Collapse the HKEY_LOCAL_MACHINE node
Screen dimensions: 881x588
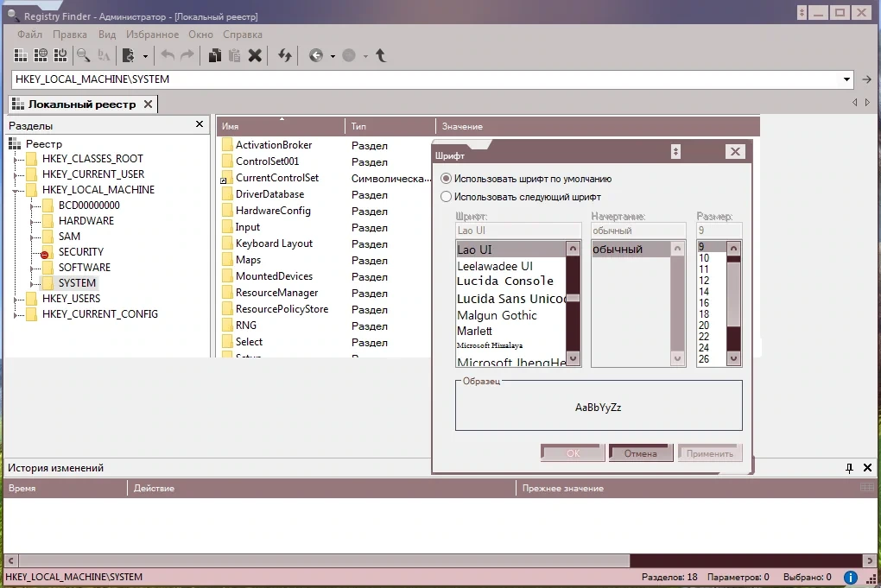point(16,191)
